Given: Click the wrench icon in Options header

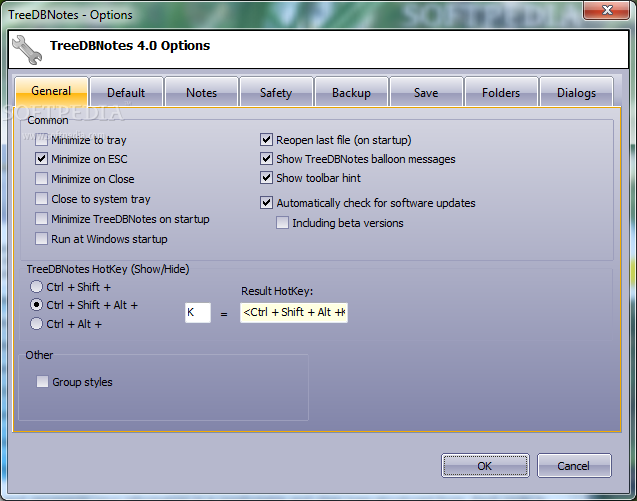Looking at the screenshot, I should point(27,50).
